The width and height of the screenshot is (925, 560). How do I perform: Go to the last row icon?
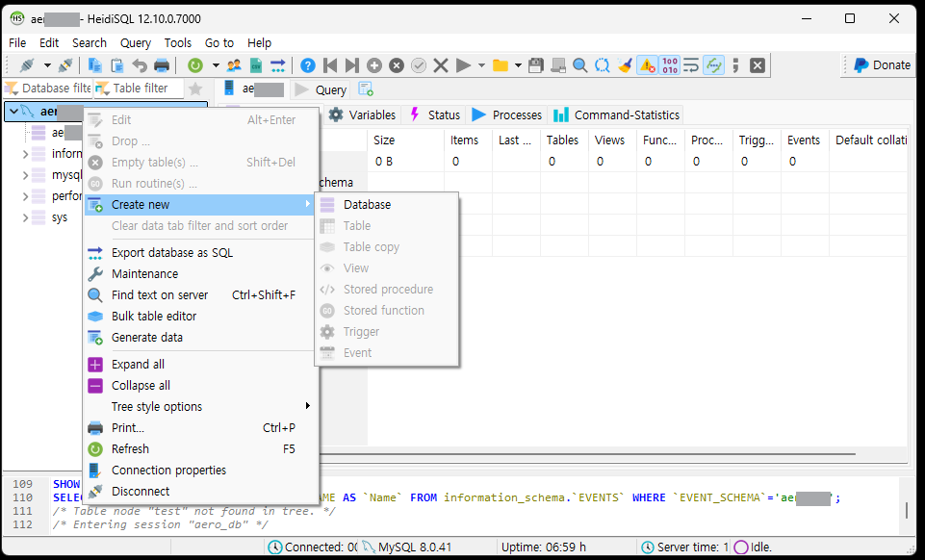(352, 65)
